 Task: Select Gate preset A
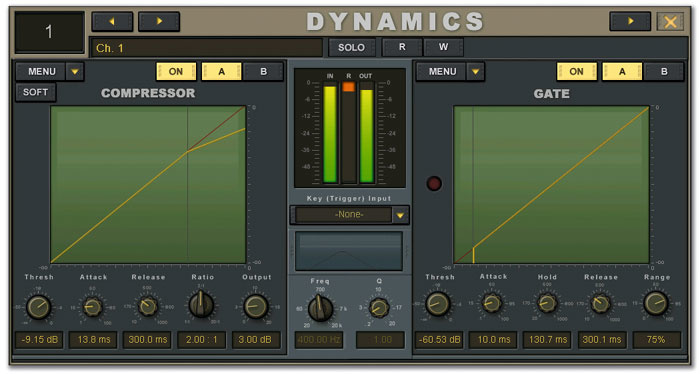click(x=622, y=71)
